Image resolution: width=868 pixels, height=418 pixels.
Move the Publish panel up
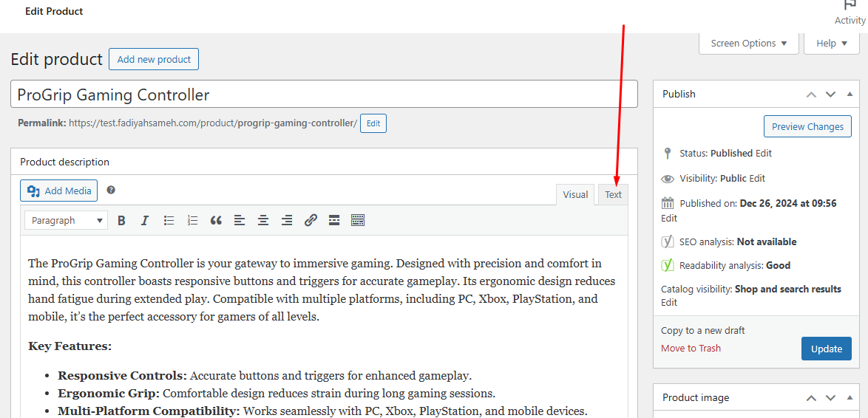812,94
